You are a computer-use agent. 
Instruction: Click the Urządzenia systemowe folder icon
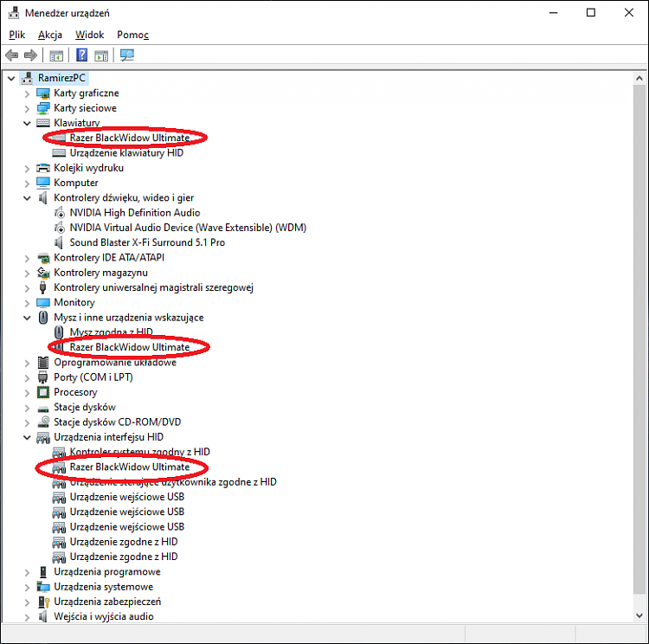click(43, 587)
